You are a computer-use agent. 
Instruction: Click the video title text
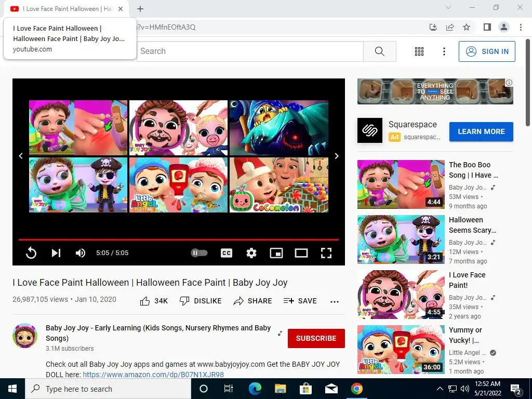pyautogui.click(x=150, y=282)
